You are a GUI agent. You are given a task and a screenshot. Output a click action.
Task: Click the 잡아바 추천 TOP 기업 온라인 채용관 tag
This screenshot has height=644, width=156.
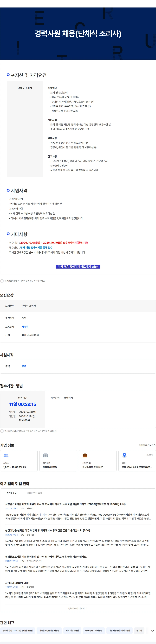pos(17,630)
